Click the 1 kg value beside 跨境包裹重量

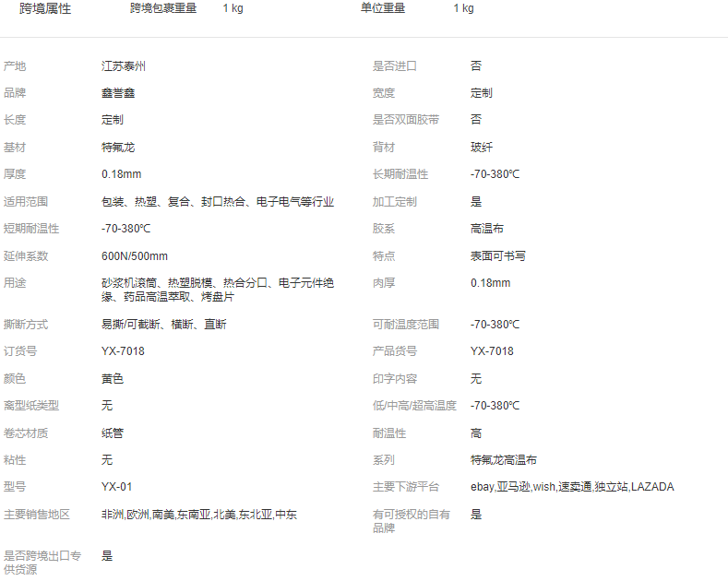pos(233,8)
